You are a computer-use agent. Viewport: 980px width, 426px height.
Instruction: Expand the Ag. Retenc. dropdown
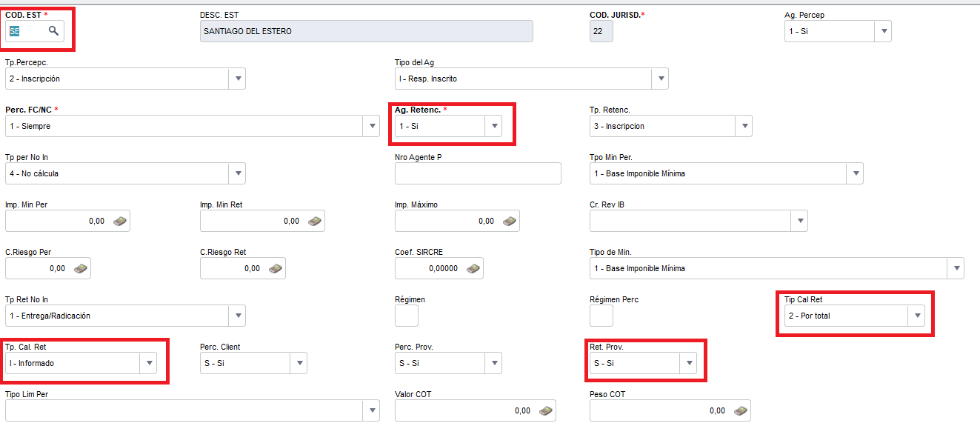[x=493, y=126]
